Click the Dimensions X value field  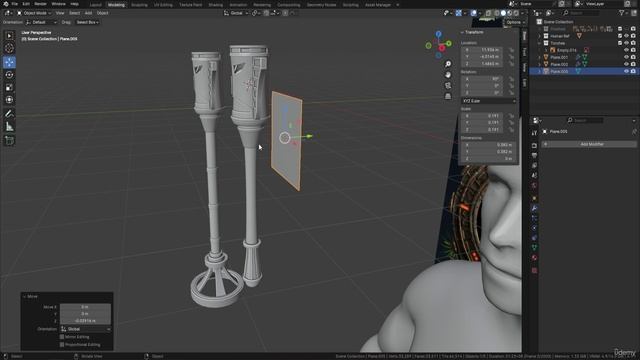[488, 145]
